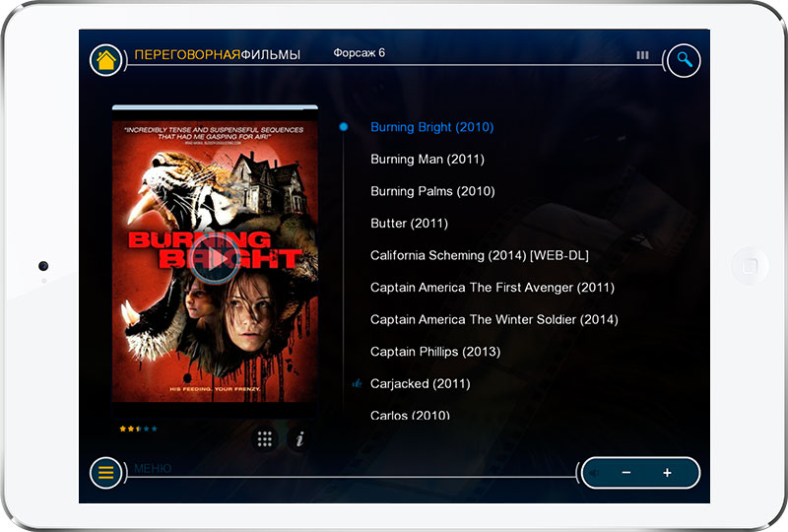Play Burning Bright from poster
Viewport: 788px width, 532px height.
point(215,259)
